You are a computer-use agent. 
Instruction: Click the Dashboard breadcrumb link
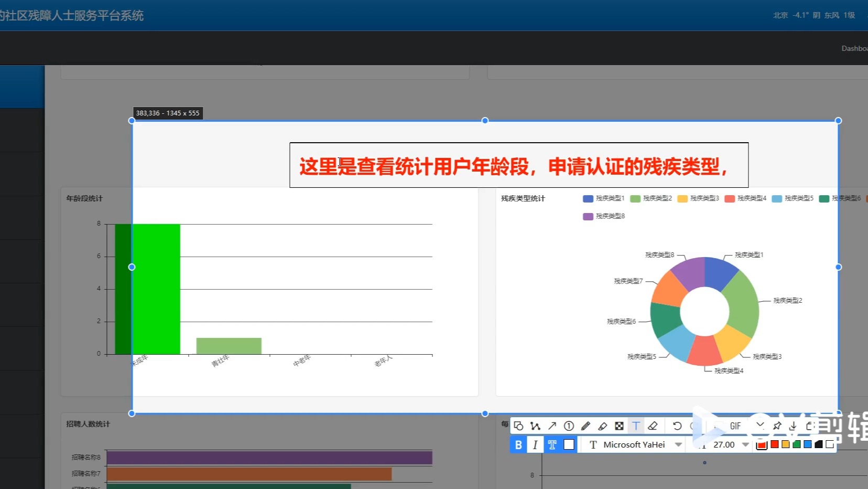point(854,48)
